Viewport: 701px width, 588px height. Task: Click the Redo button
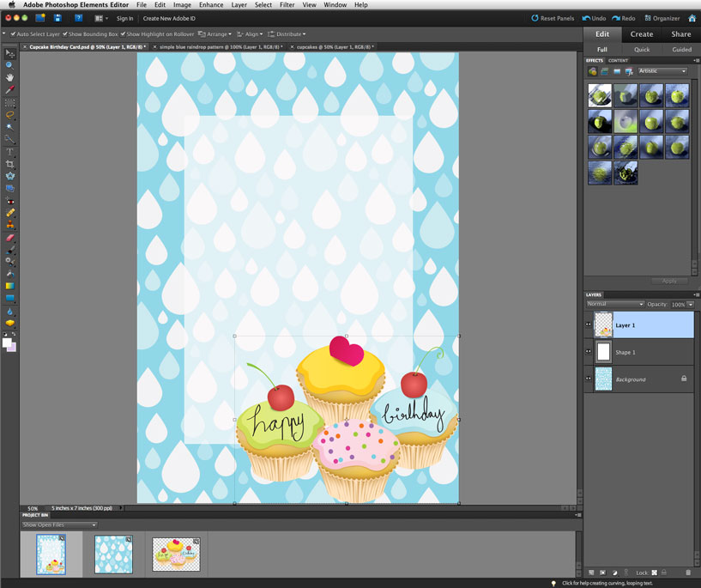coord(624,18)
